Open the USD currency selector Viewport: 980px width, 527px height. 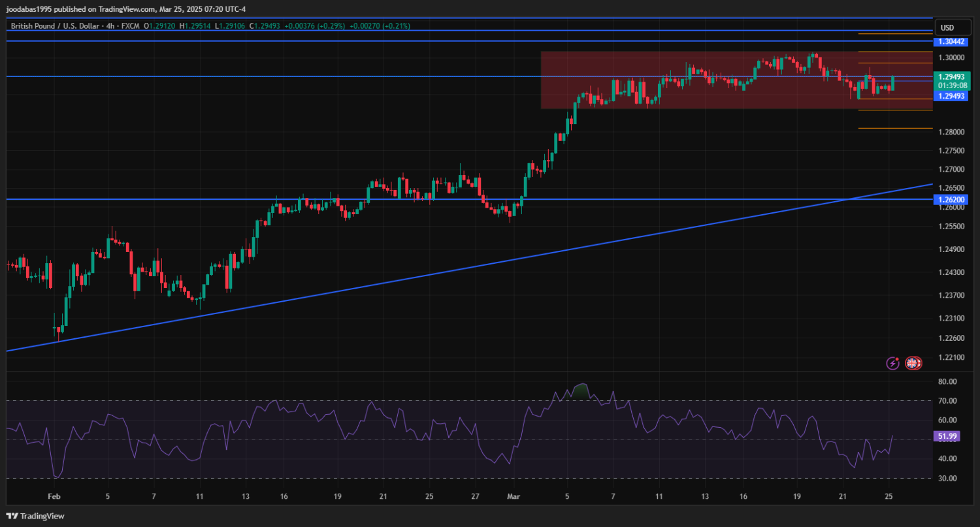[x=947, y=27]
